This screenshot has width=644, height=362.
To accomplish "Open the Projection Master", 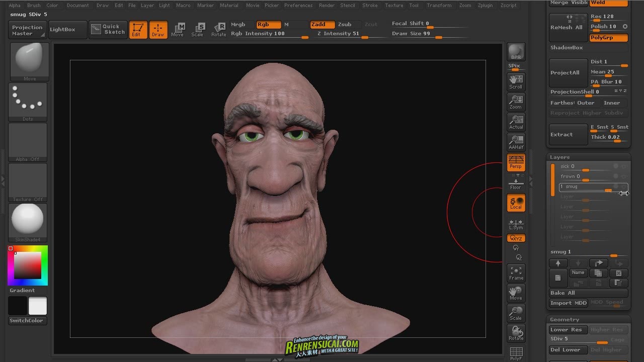I will (28, 30).
